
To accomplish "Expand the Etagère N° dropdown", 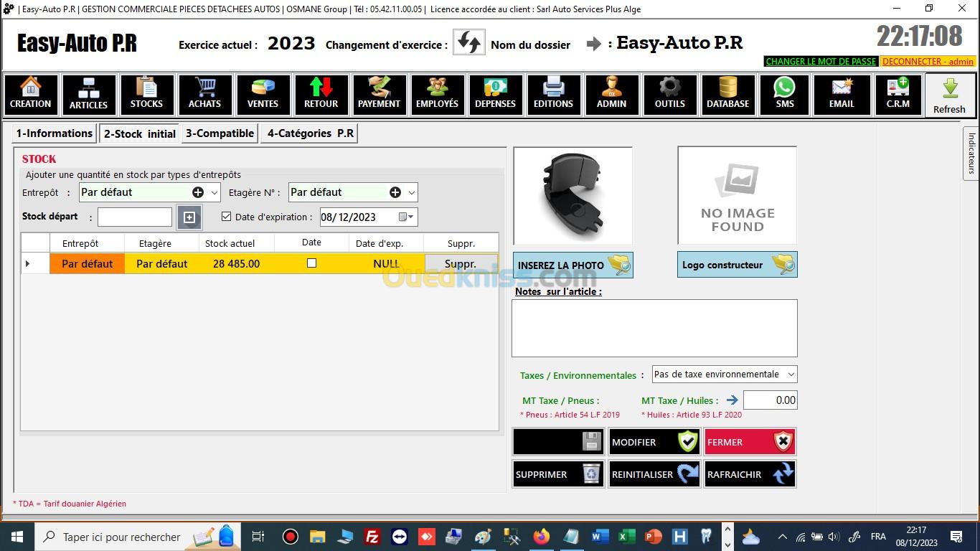I will click(411, 192).
